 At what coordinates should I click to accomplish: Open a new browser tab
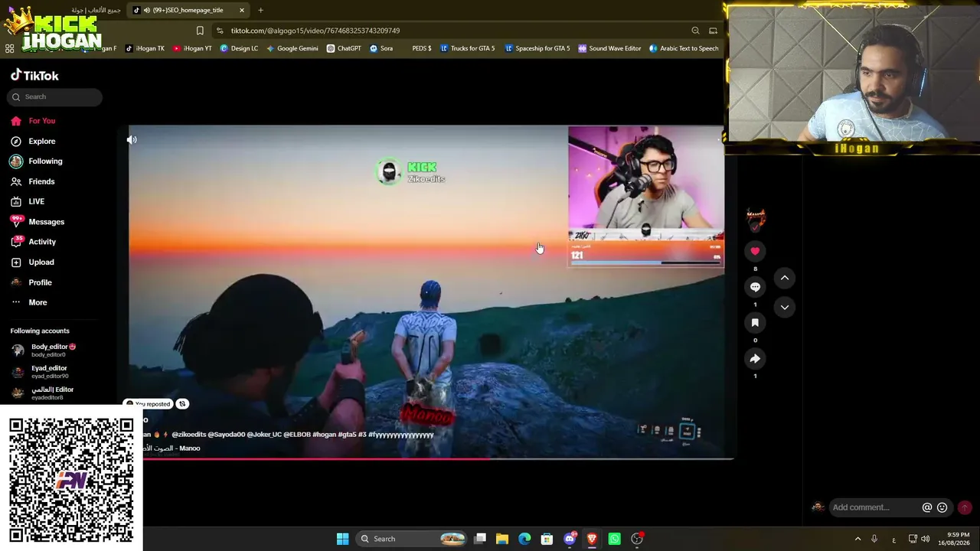(260, 10)
